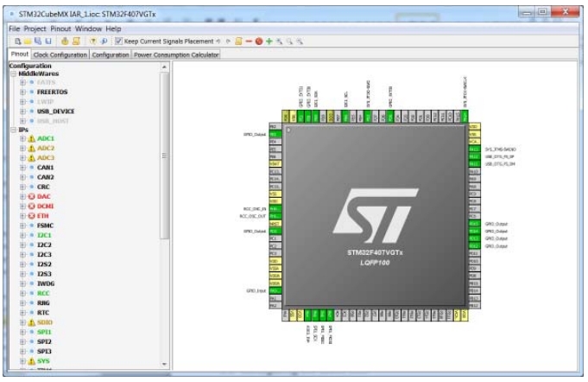The image size is (588, 382).
Task: Expand the CAN1 peripheral node
Action: pos(22,168)
